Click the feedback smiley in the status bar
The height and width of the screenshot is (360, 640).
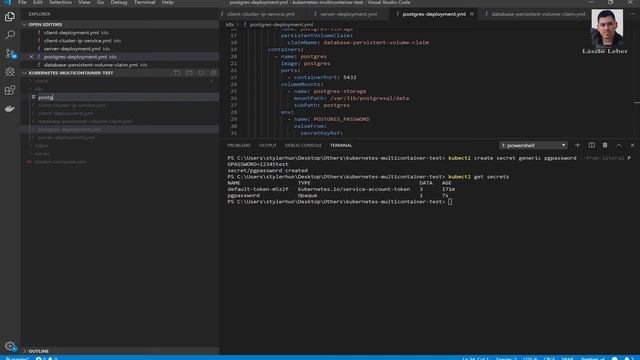615,358
